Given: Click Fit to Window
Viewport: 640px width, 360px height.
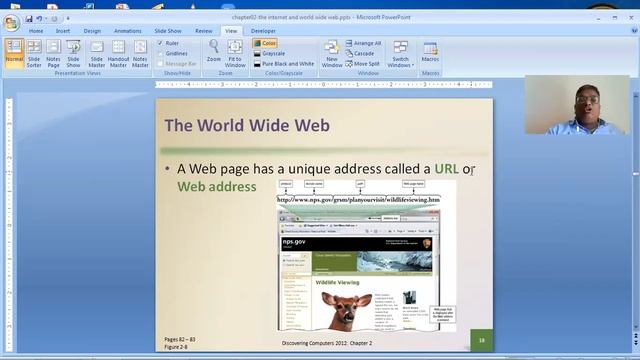Looking at the screenshot, I should point(235,53).
